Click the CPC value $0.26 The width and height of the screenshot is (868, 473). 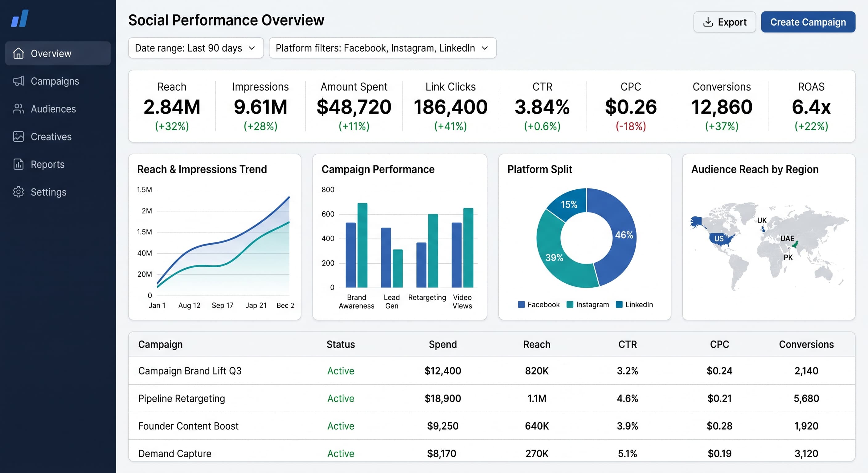(631, 107)
